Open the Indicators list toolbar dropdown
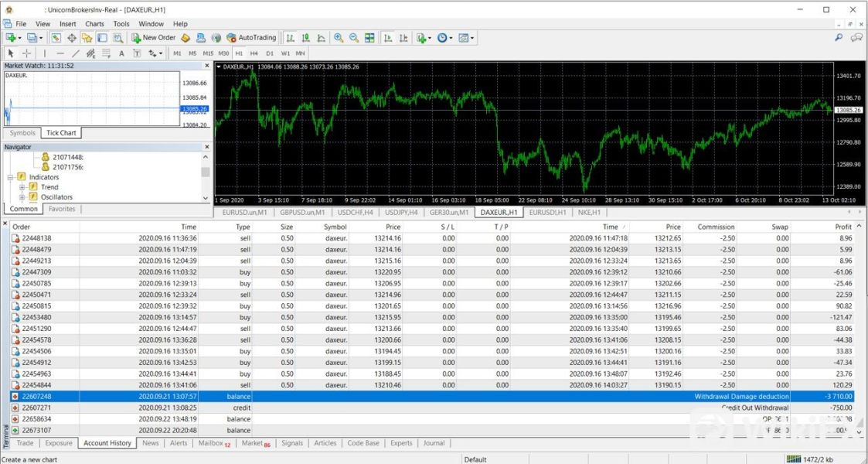This screenshot has width=868, height=464. [x=424, y=38]
